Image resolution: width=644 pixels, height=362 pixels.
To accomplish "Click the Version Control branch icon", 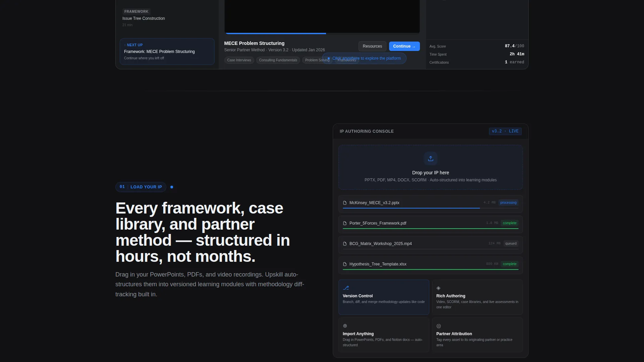I will pyautogui.click(x=346, y=288).
